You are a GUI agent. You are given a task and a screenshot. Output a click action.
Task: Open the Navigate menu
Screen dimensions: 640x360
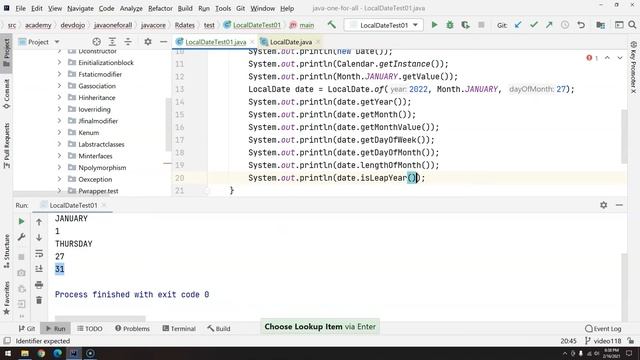tap(80, 8)
